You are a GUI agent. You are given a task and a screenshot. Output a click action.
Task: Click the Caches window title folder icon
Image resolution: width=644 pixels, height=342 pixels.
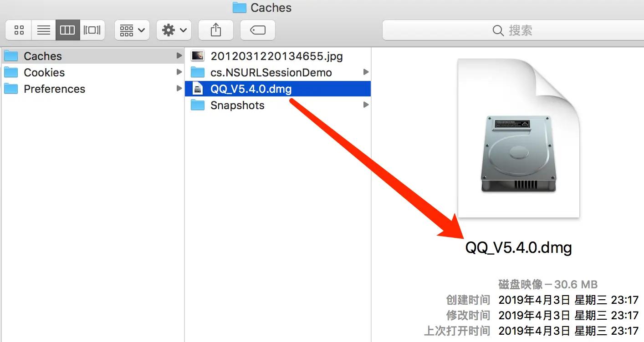point(240,7)
